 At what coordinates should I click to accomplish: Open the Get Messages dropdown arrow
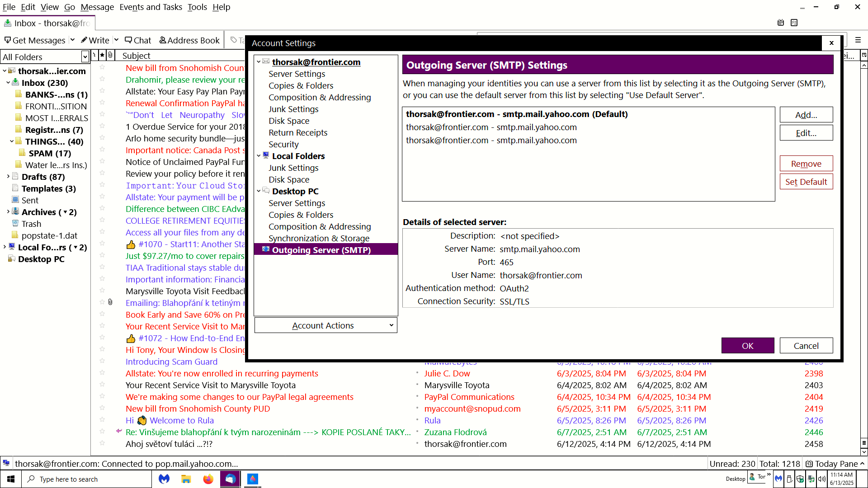72,40
